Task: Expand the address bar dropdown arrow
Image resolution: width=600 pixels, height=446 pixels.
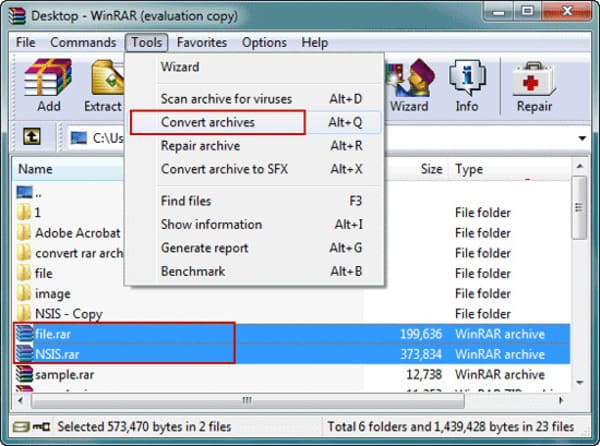Action: point(582,138)
